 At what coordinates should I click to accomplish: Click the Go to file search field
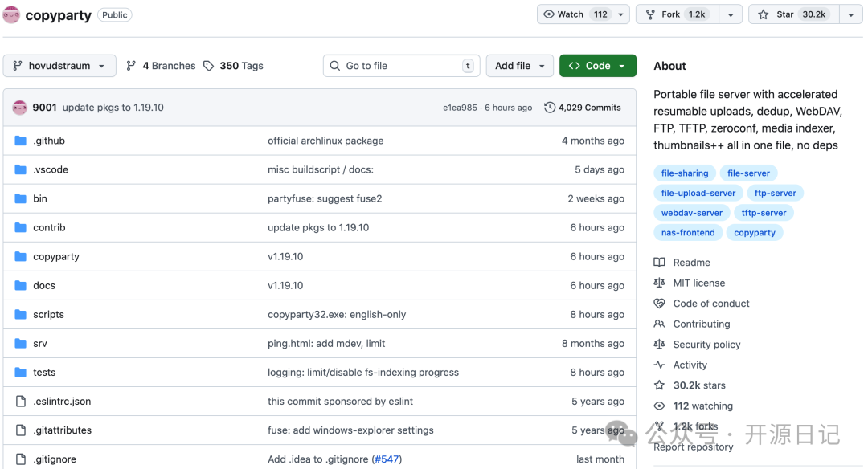point(400,66)
